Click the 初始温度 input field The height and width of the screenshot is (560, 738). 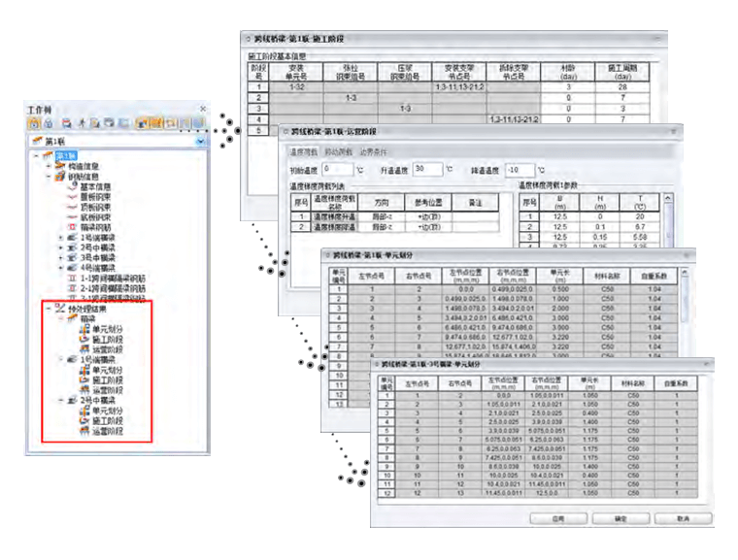[338, 170]
